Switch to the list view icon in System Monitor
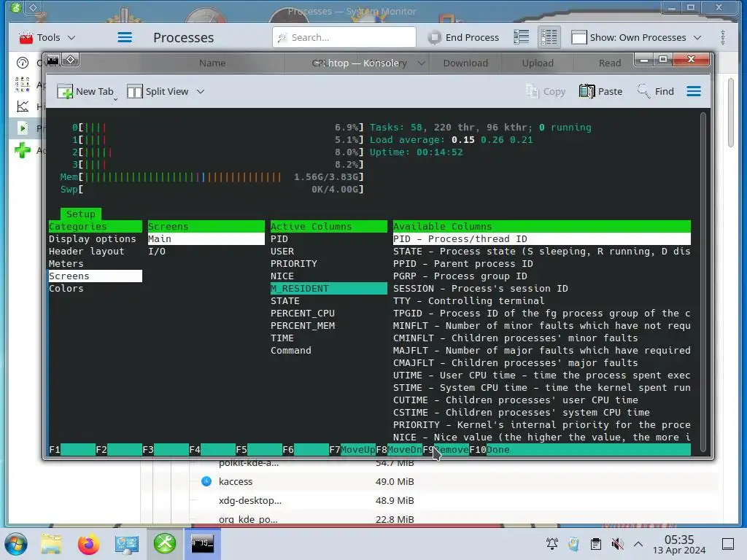This screenshot has height=560, width=747. point(522,37)
